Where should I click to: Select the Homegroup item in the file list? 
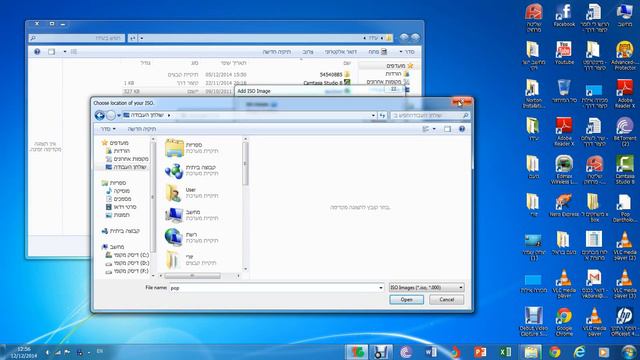click(x=192, y=170)
